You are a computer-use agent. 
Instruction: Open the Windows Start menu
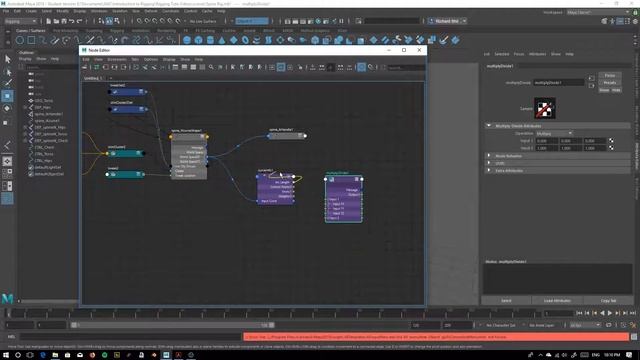pyautogui.click(x=6, y=355)
